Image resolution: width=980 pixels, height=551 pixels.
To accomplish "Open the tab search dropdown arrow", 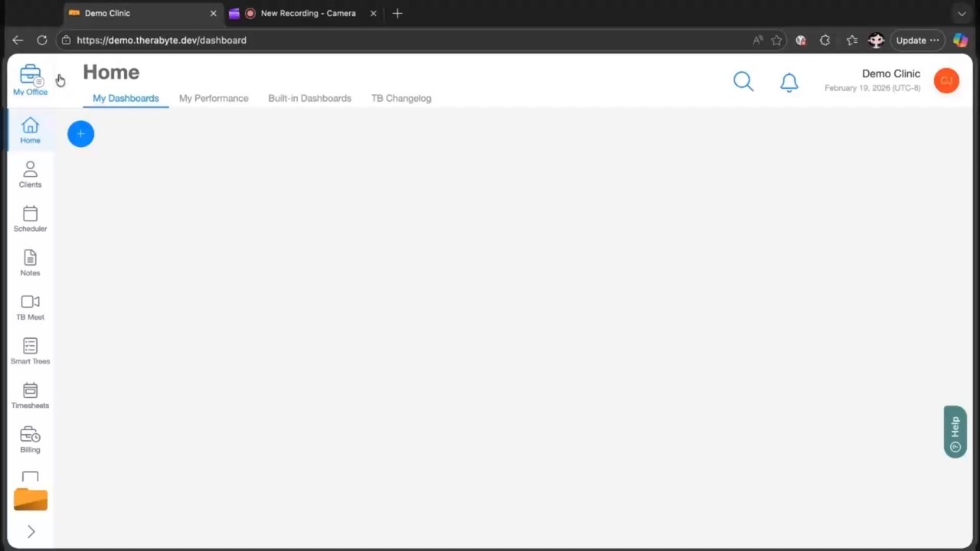I will point(962,14).
